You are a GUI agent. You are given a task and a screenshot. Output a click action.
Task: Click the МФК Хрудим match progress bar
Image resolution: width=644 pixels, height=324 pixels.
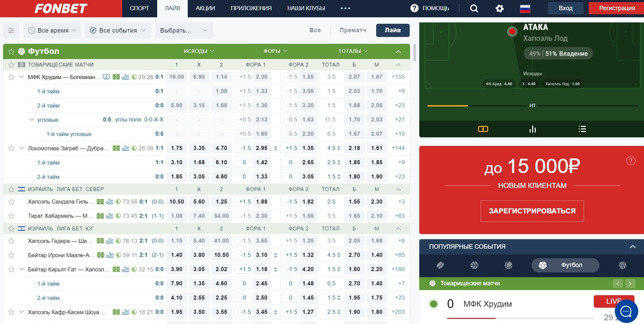pyautogui.click(x=520, y=318)
